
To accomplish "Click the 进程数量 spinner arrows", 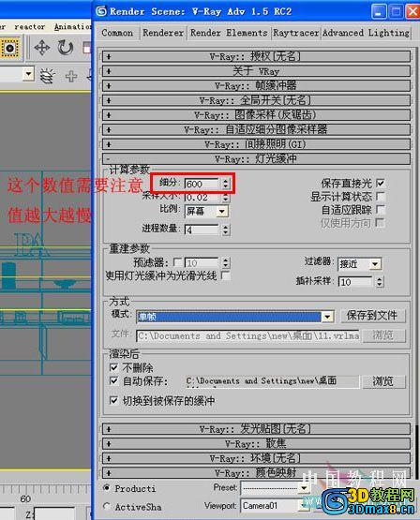I will (x=226, y=230).
